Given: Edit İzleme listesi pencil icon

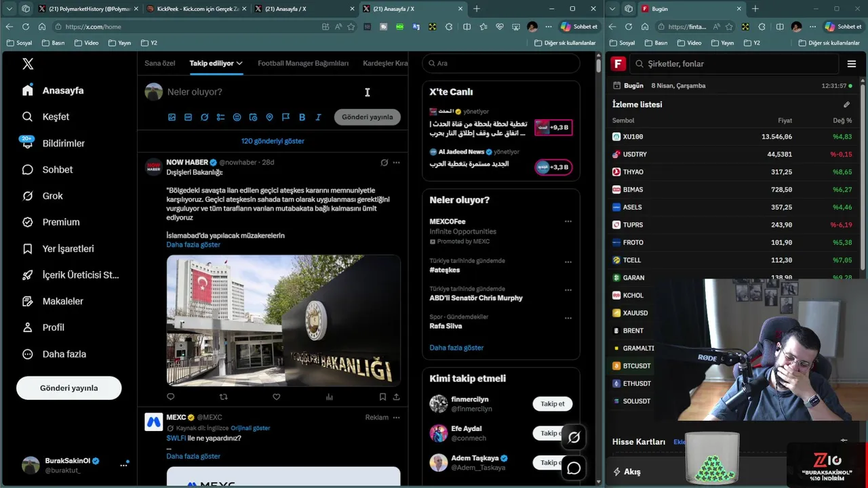Looking at the screenshot, I should (846, 104).
